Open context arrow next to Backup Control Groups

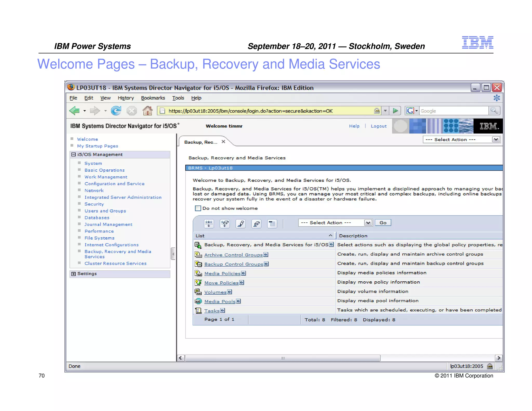[x=266, y=264]
